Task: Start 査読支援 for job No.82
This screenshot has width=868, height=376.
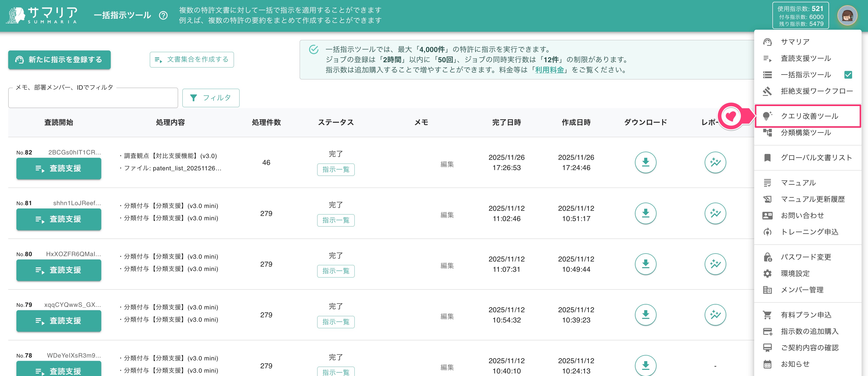Action: pyautogui.click(x=59, y=169)
